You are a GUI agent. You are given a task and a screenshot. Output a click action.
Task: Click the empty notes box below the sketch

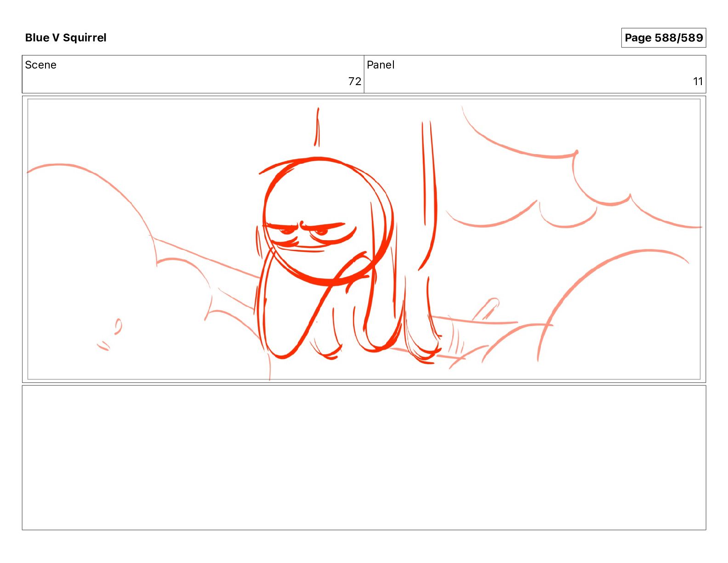[364, 458]
